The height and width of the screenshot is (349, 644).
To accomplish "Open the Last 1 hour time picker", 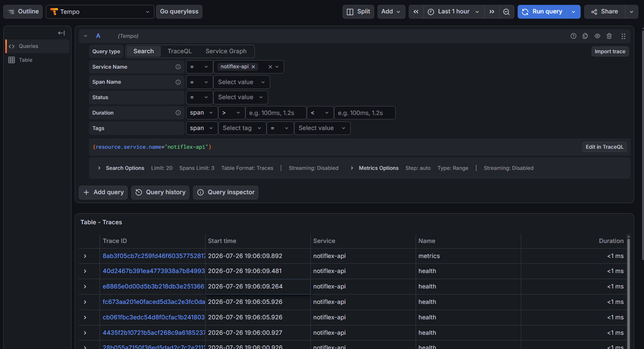I will 454,12.
